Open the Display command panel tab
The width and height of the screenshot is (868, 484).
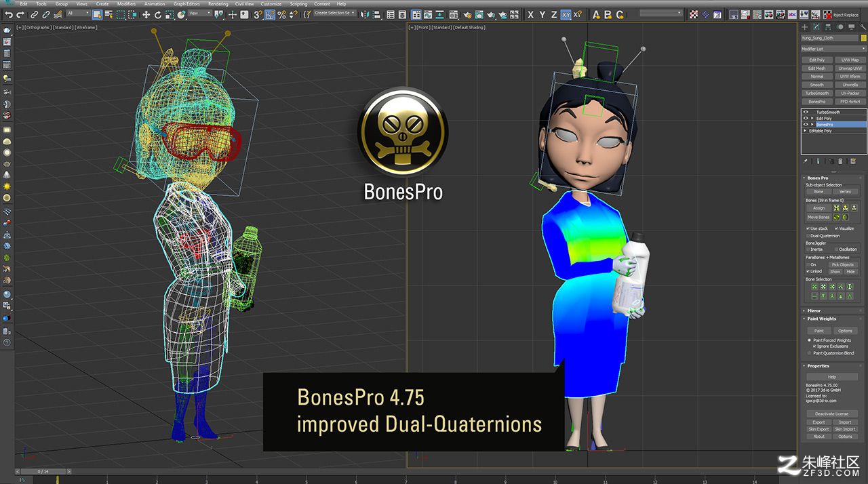click(851, 27)
